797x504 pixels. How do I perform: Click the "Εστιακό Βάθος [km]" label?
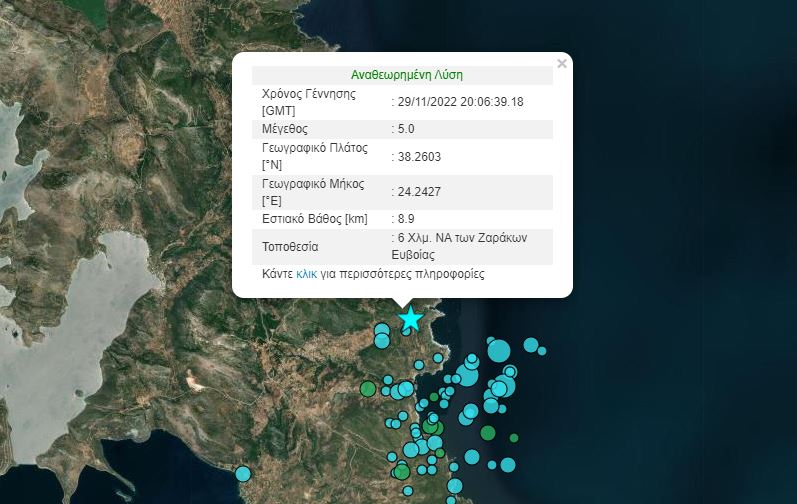coord(315,219)
